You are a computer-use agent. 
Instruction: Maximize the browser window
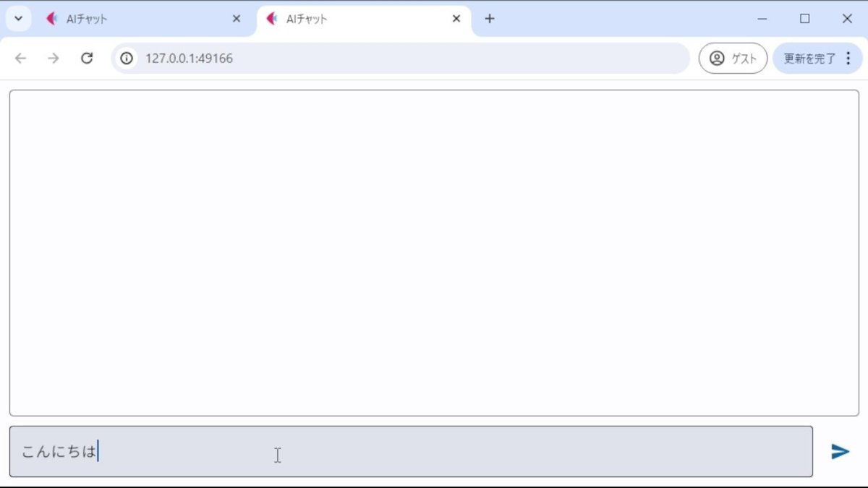[x=804, y=19]
